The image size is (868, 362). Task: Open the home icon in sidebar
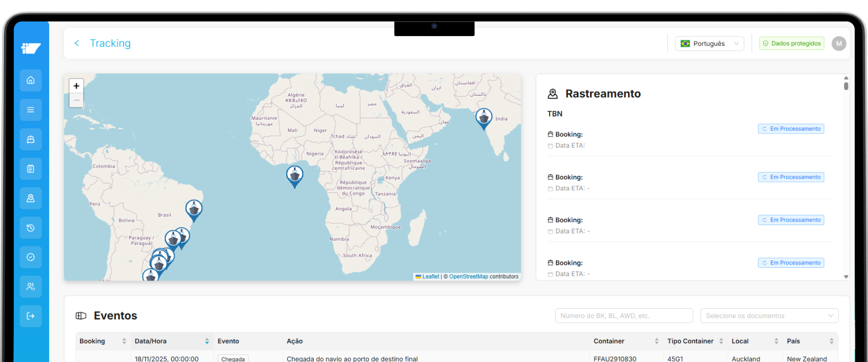point(31,80)
